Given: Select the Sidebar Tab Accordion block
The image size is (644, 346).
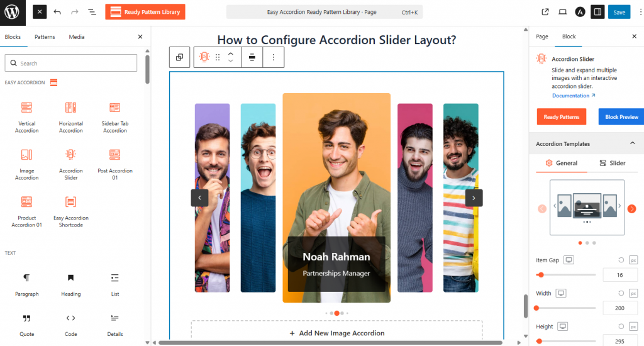Looking at the screenshot, I should click(x=115, y=117).
